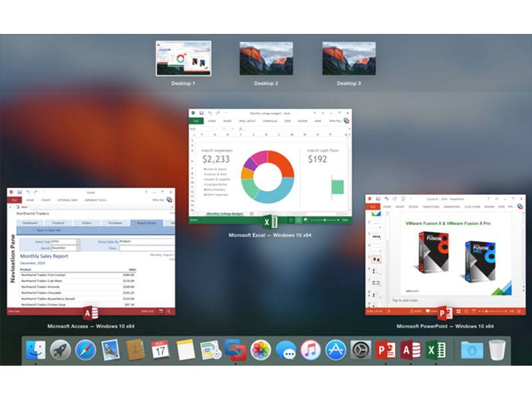Click Tap to add notes area
Screen dimensions: 532x399
point(405,301)
